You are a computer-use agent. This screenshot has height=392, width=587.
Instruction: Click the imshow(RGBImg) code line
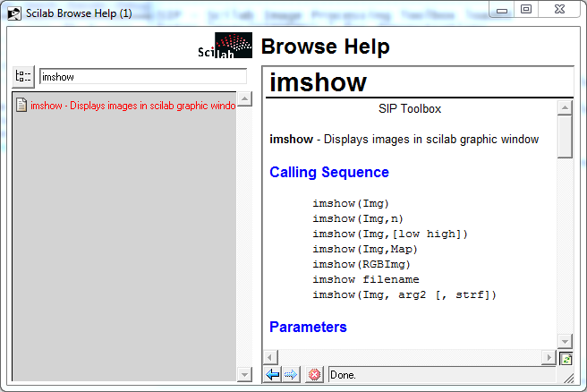coord(362,264)
